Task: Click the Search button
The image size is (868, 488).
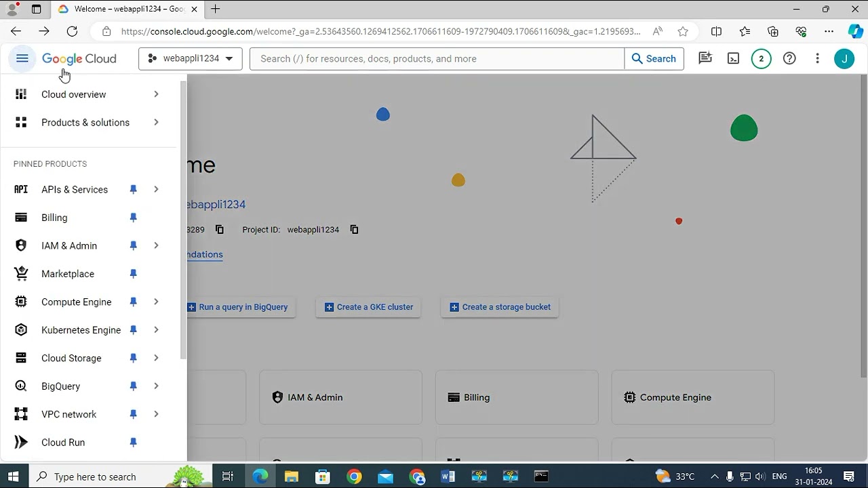Action: pos(654,59)
